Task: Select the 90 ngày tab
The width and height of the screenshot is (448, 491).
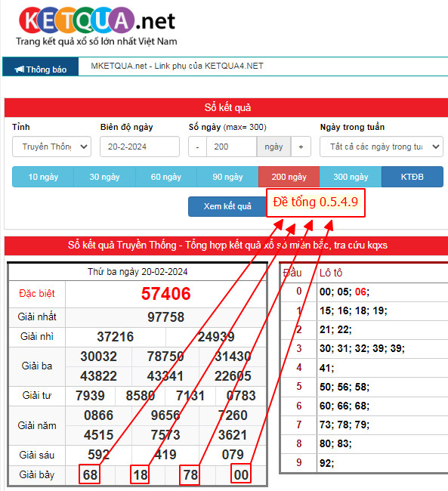Action: (227, 177)
